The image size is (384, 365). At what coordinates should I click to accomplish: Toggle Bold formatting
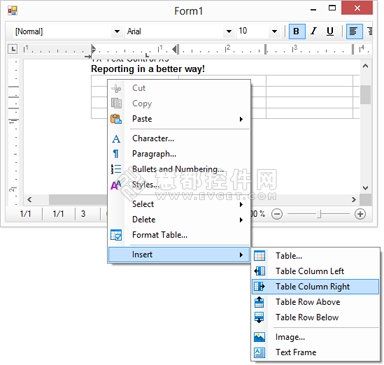(x=296, y=32)
